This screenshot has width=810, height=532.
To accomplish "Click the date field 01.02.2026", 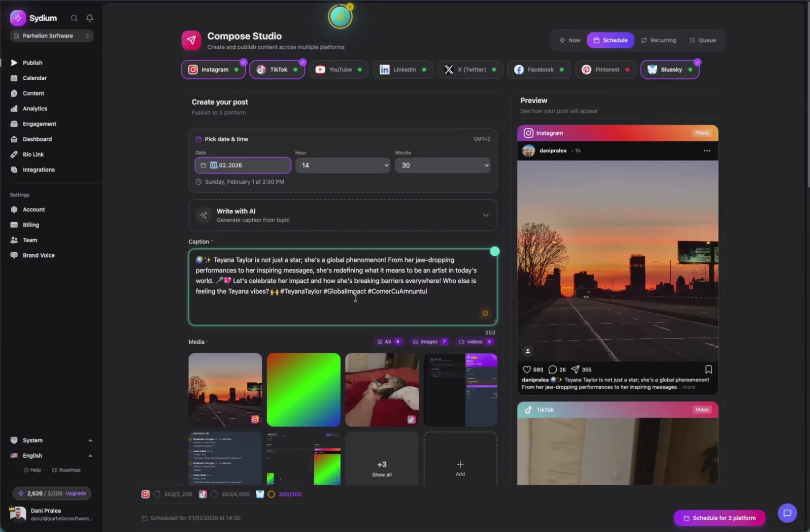I will click(243, 165).
